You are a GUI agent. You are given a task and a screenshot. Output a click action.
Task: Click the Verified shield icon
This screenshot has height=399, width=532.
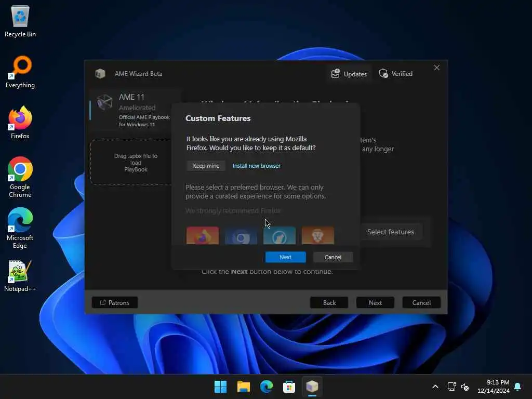pyautogui.click(x=384, y=74)
